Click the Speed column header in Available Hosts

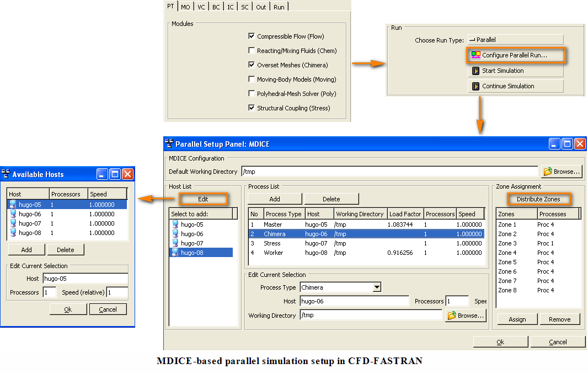click(107, 194)
